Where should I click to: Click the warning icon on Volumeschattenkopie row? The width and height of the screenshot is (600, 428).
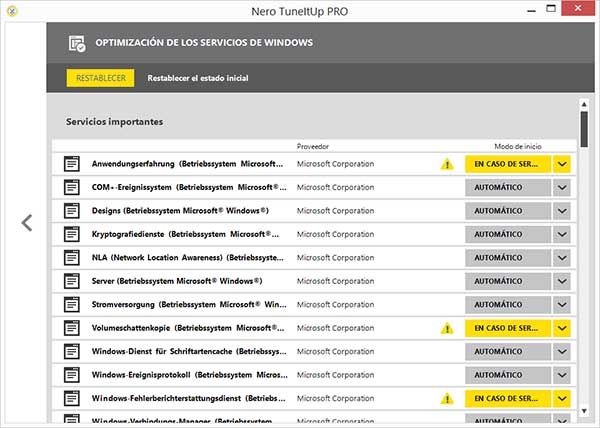point(447,328)
